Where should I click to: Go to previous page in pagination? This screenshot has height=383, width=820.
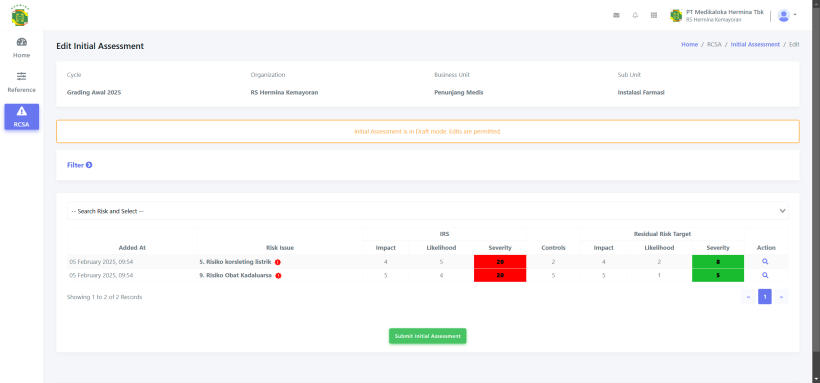click(748, 297)
